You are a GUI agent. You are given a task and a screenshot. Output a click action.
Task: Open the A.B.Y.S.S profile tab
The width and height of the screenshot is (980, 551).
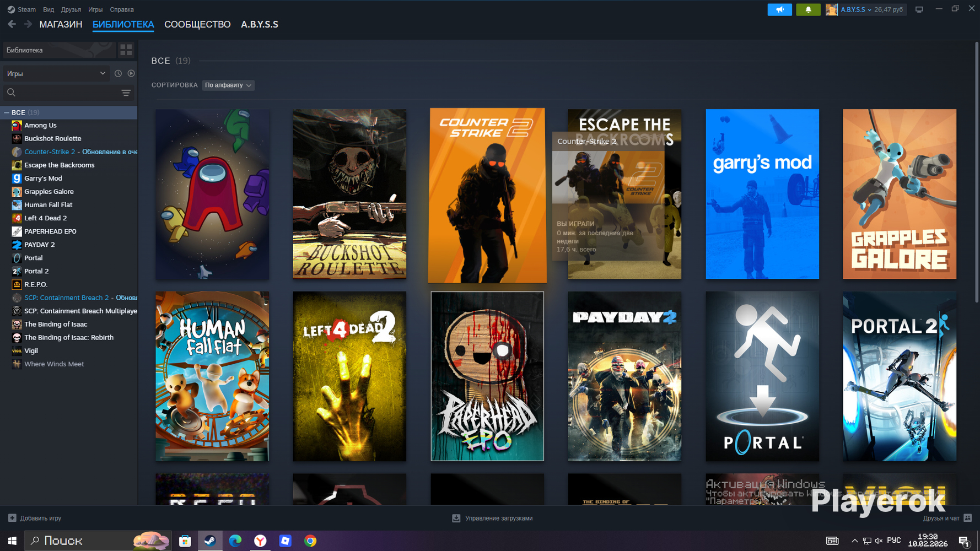coord(260,24)
